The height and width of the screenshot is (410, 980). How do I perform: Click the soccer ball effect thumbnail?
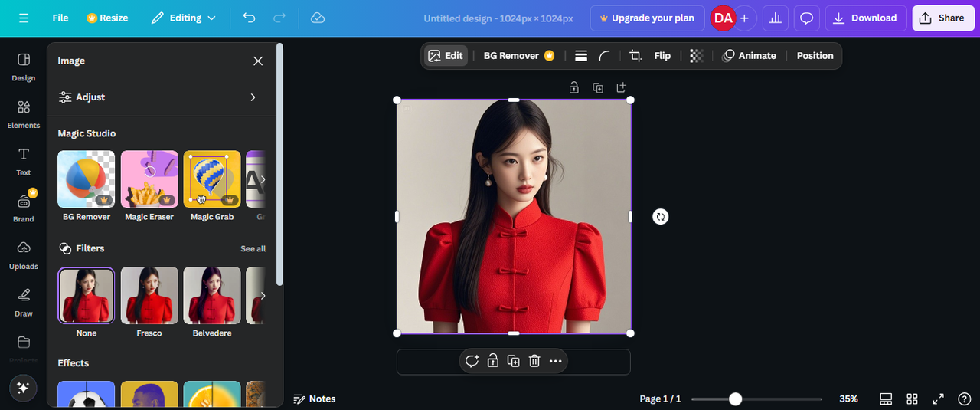click(87, 394)
